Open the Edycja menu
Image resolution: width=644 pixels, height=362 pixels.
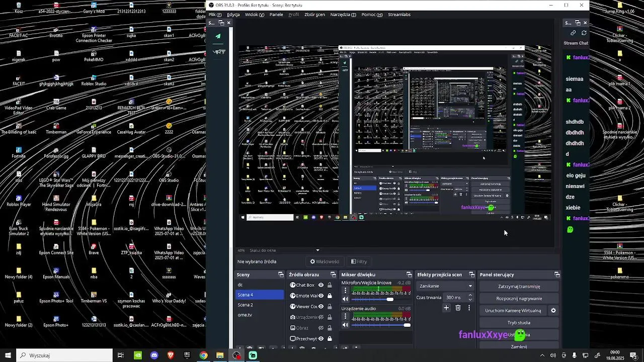[233, 15]
